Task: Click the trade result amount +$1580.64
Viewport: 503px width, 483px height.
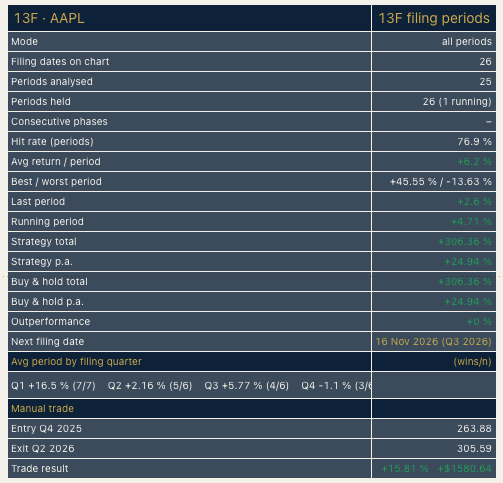Action: click(x=464, y=468)
